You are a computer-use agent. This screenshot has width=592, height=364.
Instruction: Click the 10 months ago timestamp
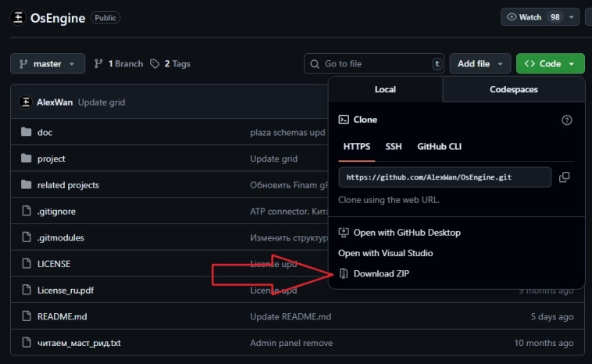[x=544, y=343]
